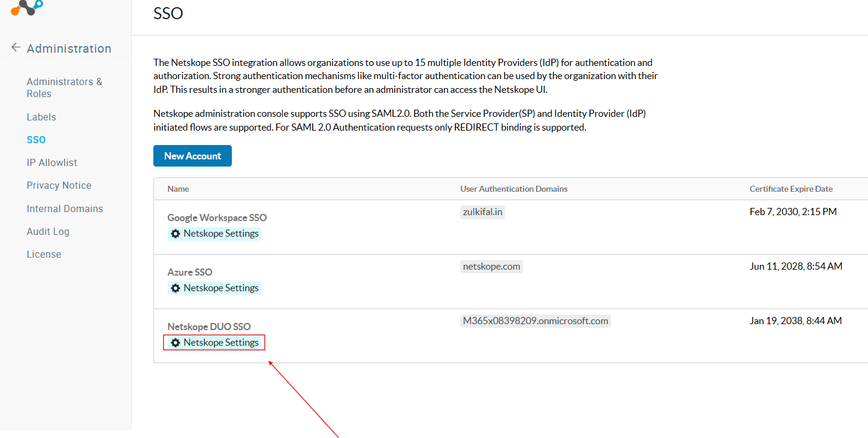Go to IP Allowlist
Image resolution: width=868 pixels, height=438 pixels.
52,162
